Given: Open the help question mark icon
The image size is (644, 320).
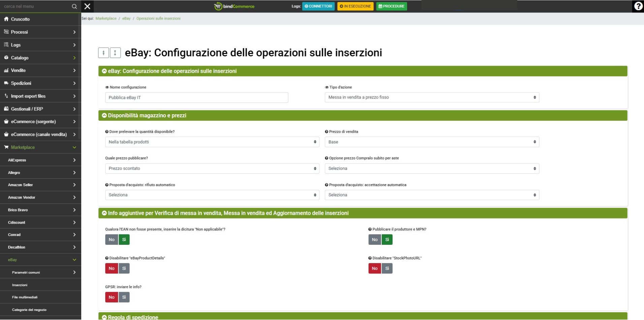Looking at the screenshot, I should coord(638,6).
